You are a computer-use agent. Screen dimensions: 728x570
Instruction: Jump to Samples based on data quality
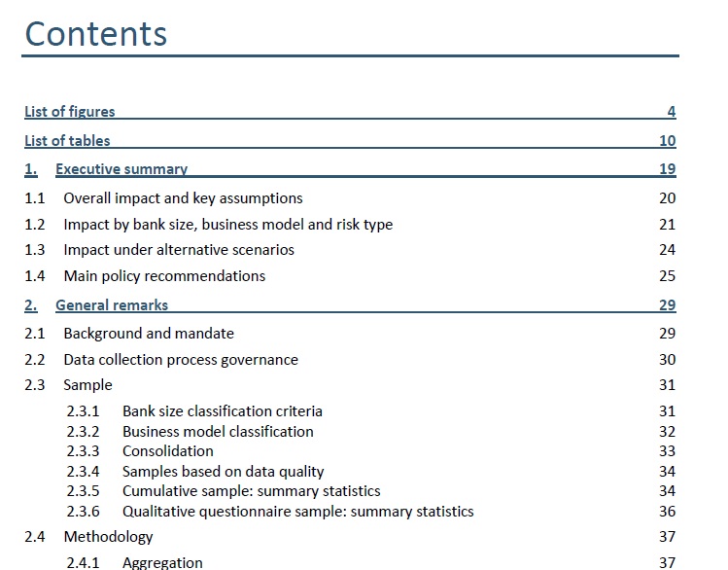click(x=224, y=472)
